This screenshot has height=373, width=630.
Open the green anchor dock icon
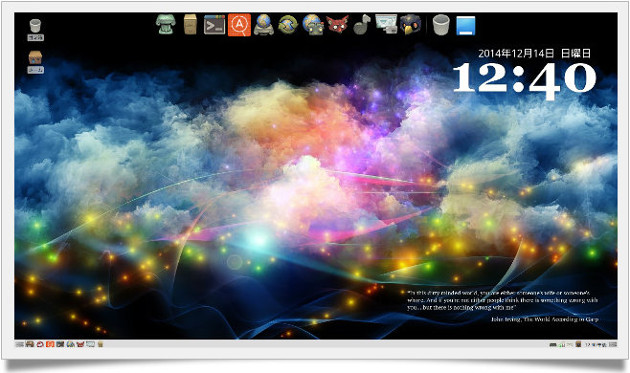click(166, 25)
